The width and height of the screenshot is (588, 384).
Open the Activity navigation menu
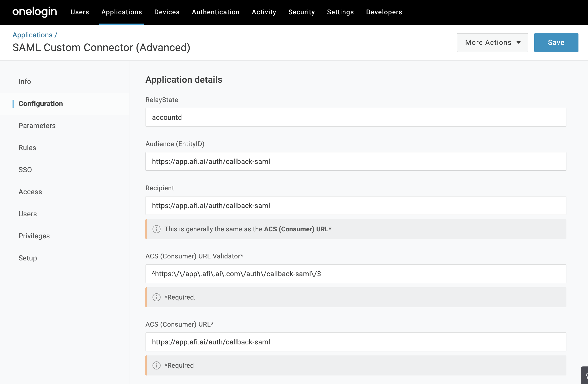pyautogui.click(x=264, y=12)
